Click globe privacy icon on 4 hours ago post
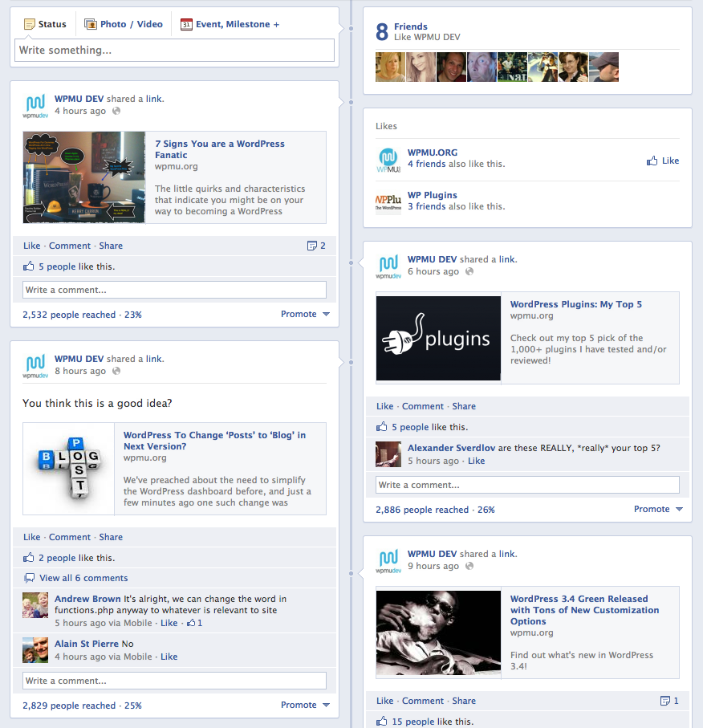703x728 pixels. tap(116, 111)
